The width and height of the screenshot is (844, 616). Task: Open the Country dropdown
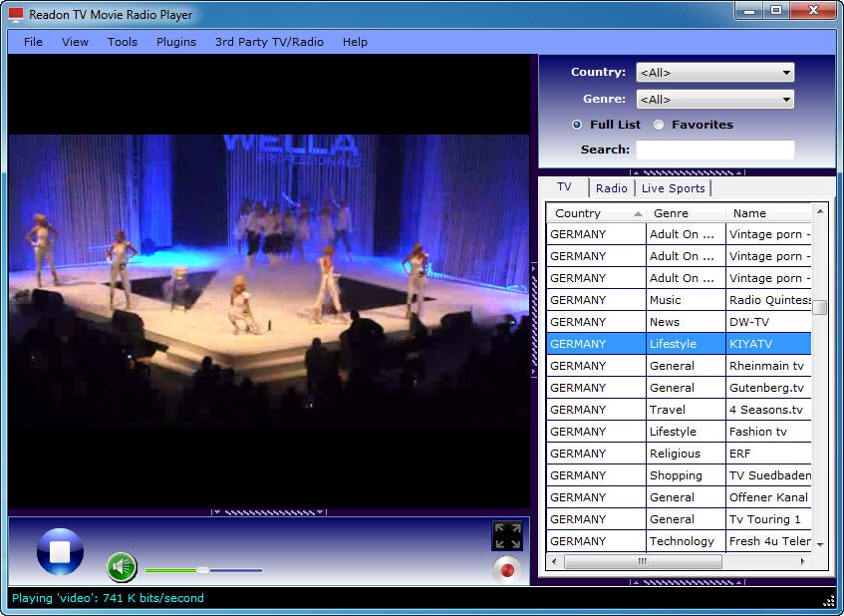coord(714,72)
